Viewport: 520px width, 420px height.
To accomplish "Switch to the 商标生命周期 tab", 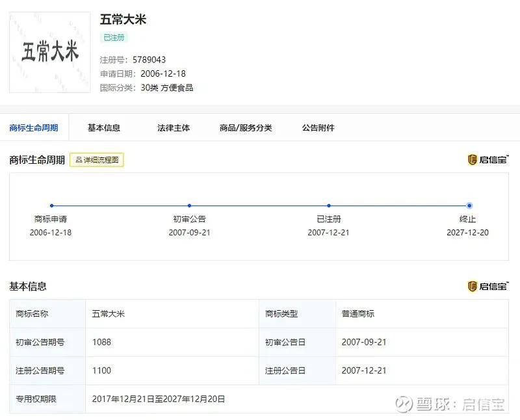I will click(34, 128).
